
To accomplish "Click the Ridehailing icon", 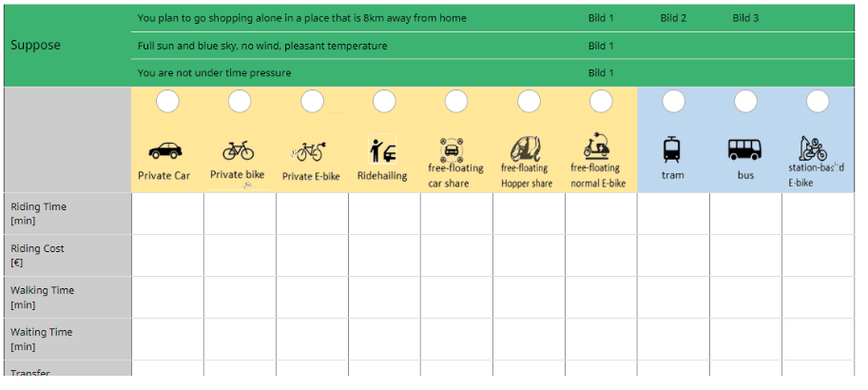I will click(x=382, y=149).
